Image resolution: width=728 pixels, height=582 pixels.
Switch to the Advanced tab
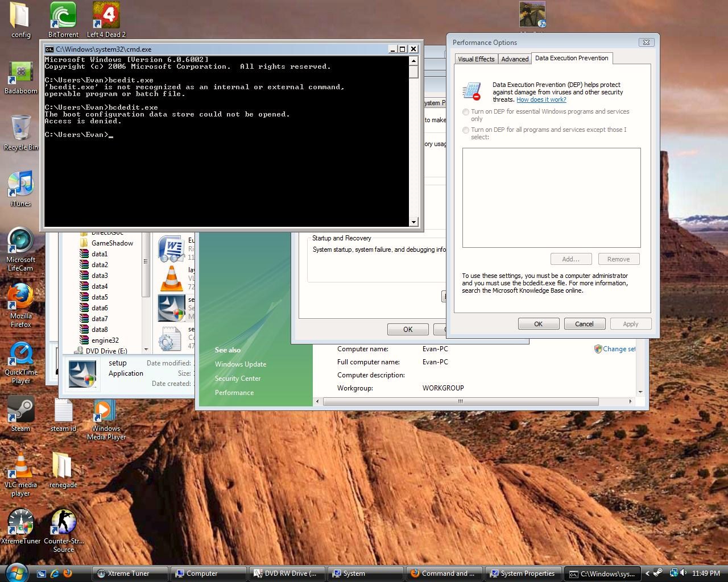coord(515,59)
